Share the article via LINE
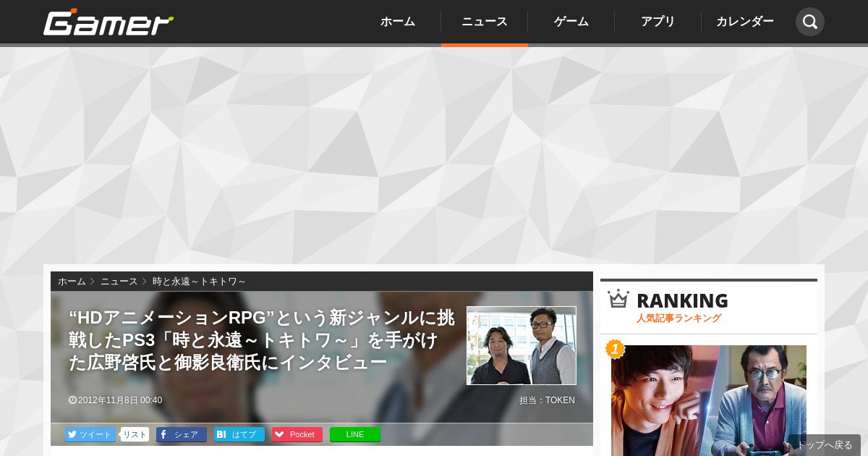 click(x=355, y=434)
